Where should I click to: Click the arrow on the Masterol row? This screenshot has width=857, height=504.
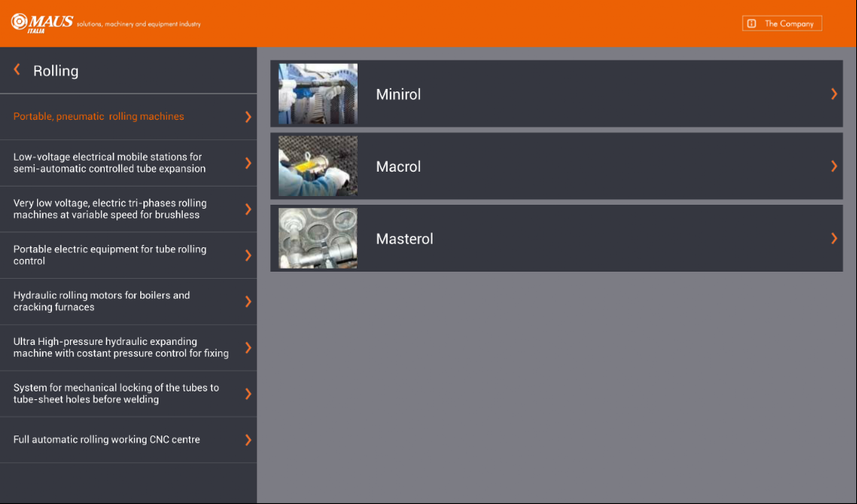(834, 239)
